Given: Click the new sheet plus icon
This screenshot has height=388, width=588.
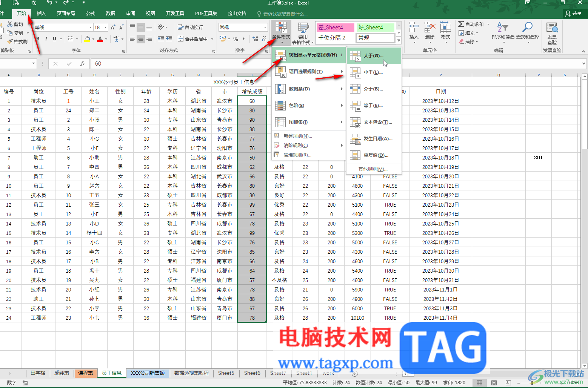Looking at the screenshot, I should [354, 374].
